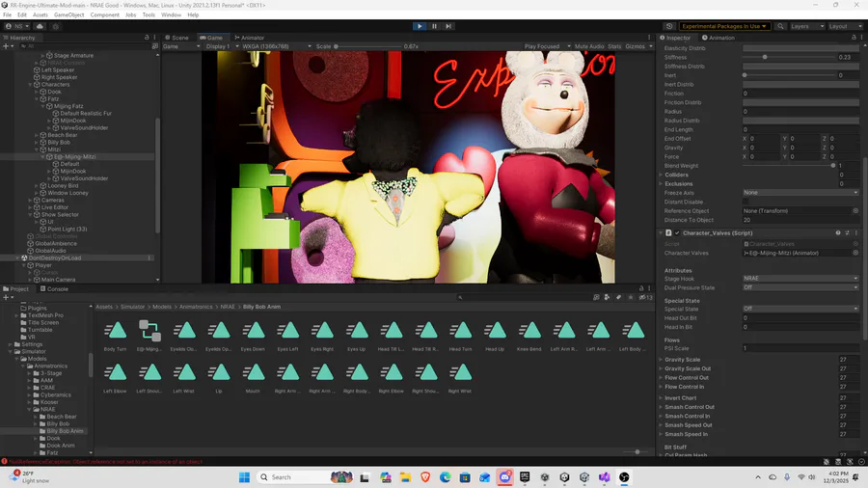Image resolution: width=868 pixels, height=488 pixels.
Task: Click the Undo History icon
Action: pyautogui.click(x=669, y=26)
